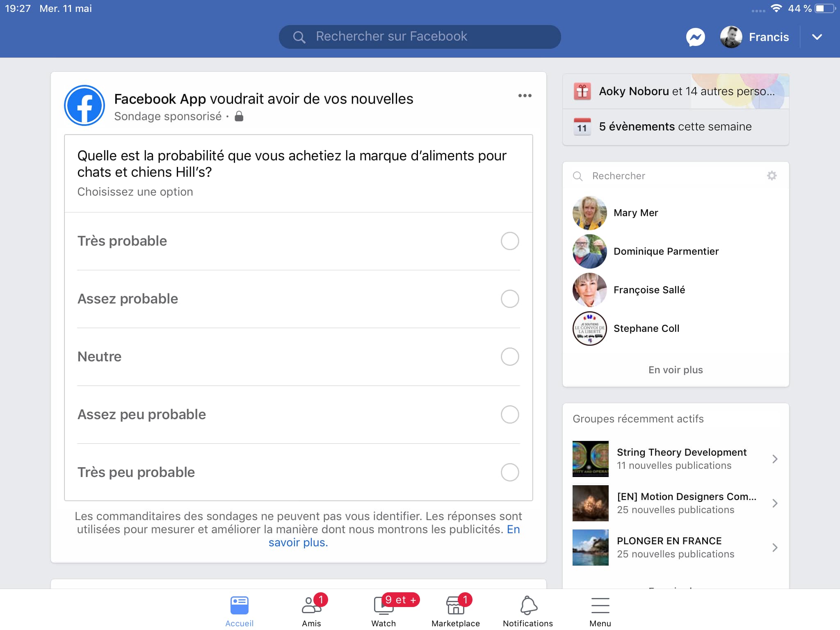Open the calendar events icon
The width and height of the screenshot is (840, 630).
582,127
